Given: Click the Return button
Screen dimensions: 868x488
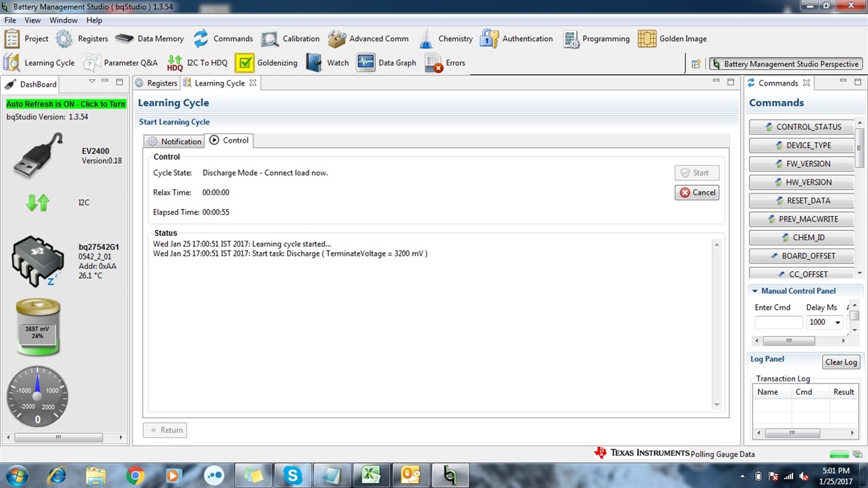Looking at the screenshot, I should coord(166,429).
